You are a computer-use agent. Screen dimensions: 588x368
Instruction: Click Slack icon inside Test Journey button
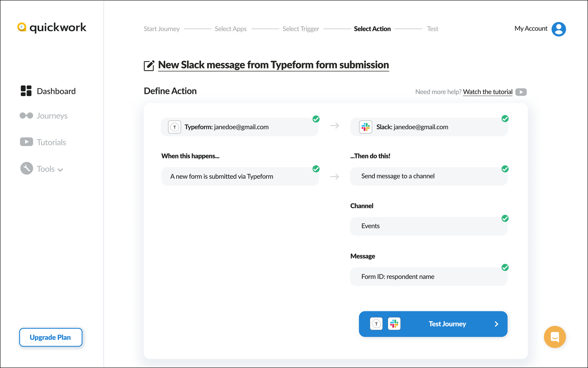[x=394, y=324]
